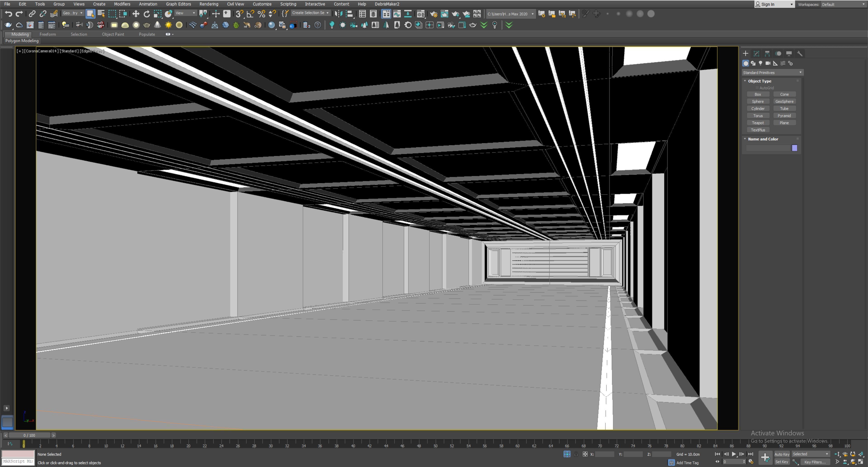Select Cameras category in Create panel
Viewport: 868px width, 467px height.
[x=768, y=63]
